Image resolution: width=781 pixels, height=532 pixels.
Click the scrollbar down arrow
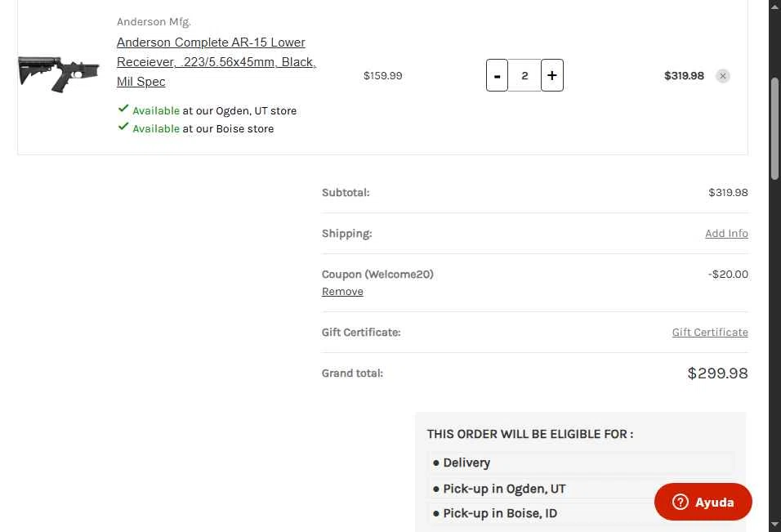(x=774, y=525)
